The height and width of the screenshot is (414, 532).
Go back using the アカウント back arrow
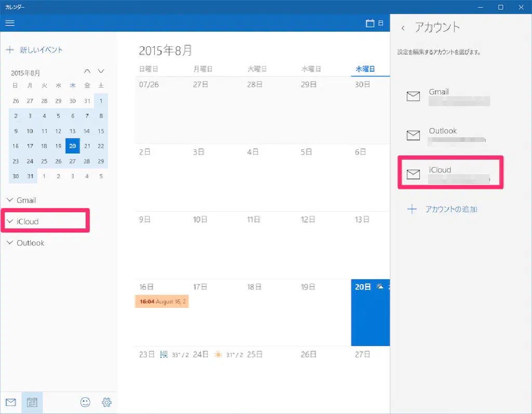pos(403,28)
